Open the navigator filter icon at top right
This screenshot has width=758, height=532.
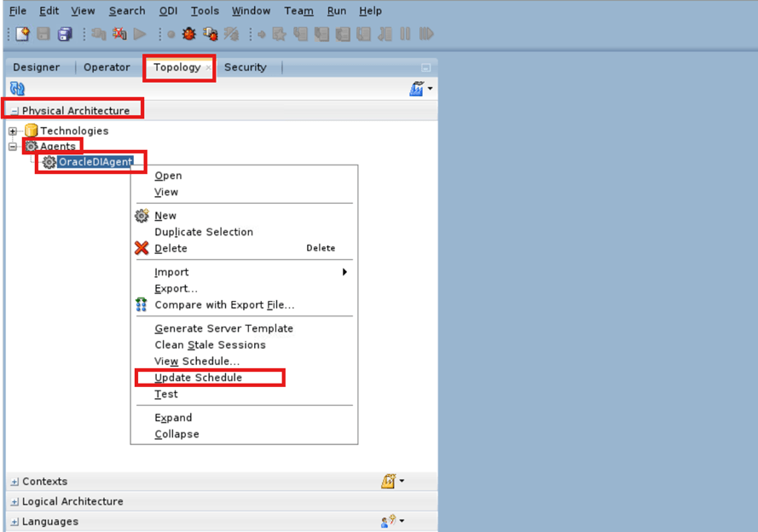coord(417,88)
